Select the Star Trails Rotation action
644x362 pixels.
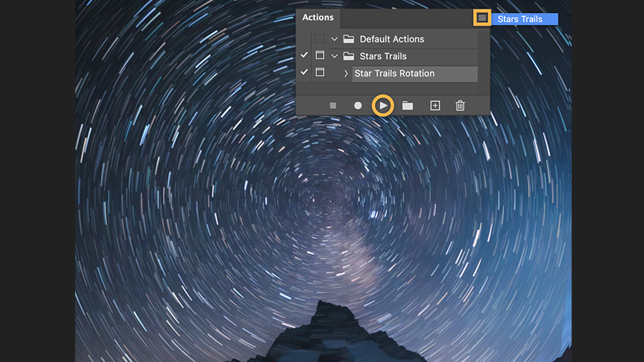(415, 74)
